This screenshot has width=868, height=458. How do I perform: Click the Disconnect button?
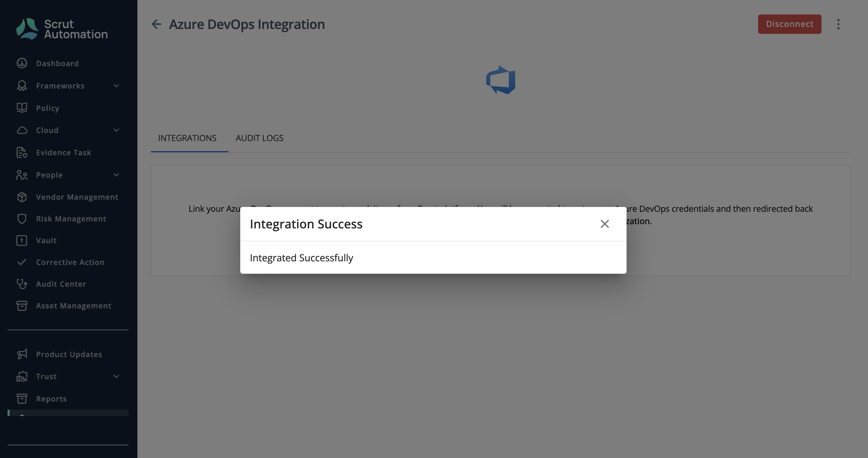click(x=790, y=24)
